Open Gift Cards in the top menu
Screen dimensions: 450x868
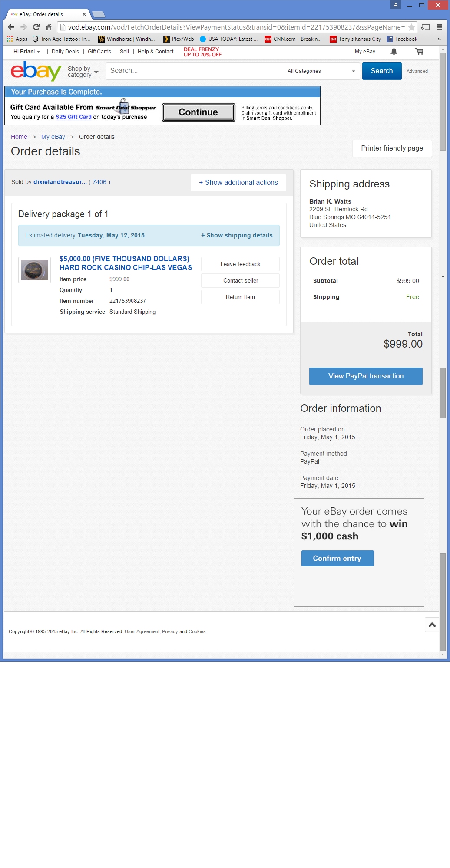(99, 52)
